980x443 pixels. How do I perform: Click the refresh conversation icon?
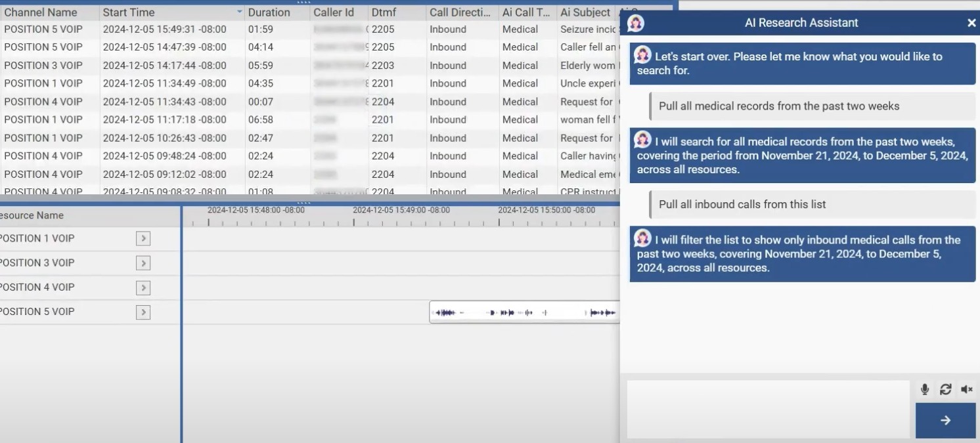(945, 389)
